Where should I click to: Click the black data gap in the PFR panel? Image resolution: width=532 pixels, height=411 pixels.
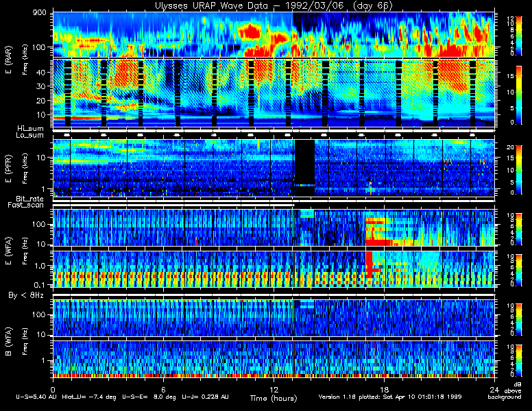[304, 161]
